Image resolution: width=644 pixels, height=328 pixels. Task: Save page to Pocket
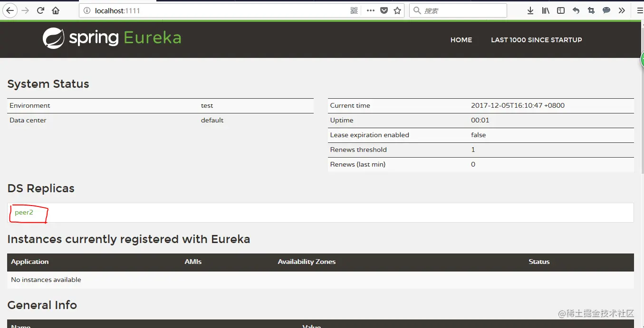(384, 10)
